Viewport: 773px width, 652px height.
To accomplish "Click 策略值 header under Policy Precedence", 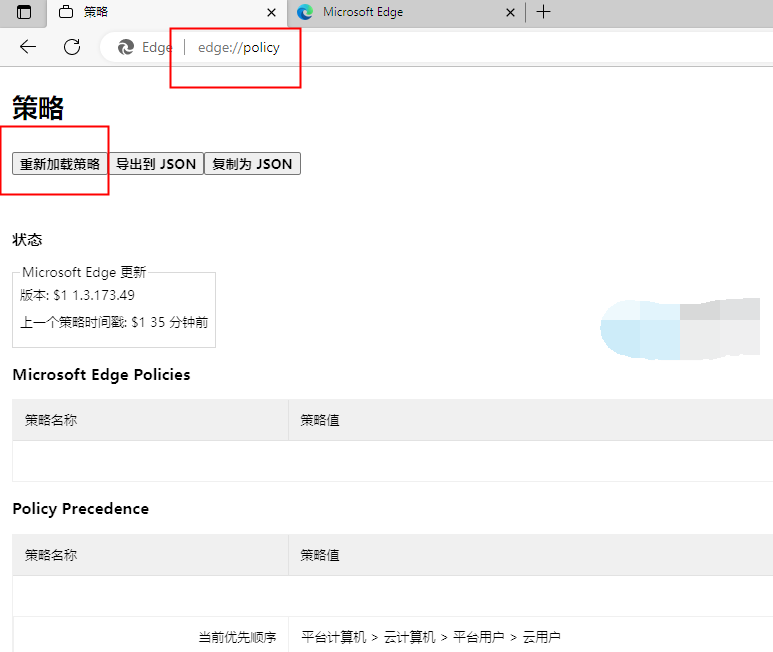I will click(x=320, y=555).
